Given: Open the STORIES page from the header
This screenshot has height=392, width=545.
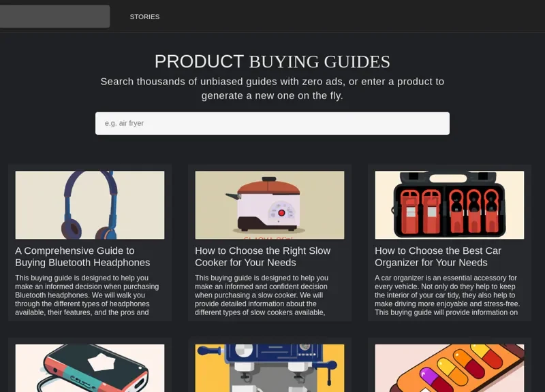Looking at the screenshot, I should (144, 16).
